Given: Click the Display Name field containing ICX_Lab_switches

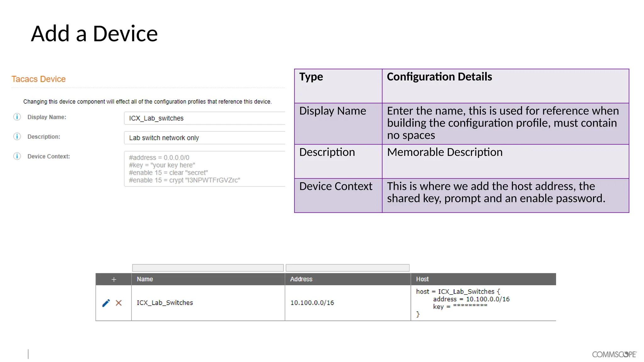Looking at the screenshot, I should [205, 118].
